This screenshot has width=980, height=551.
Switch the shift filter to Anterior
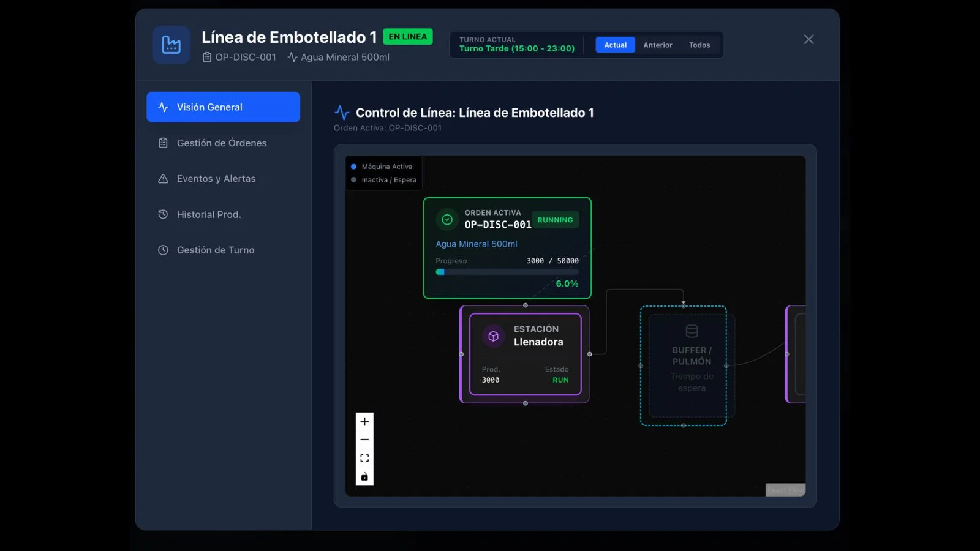pyautogui.click(x=657, y=45)
